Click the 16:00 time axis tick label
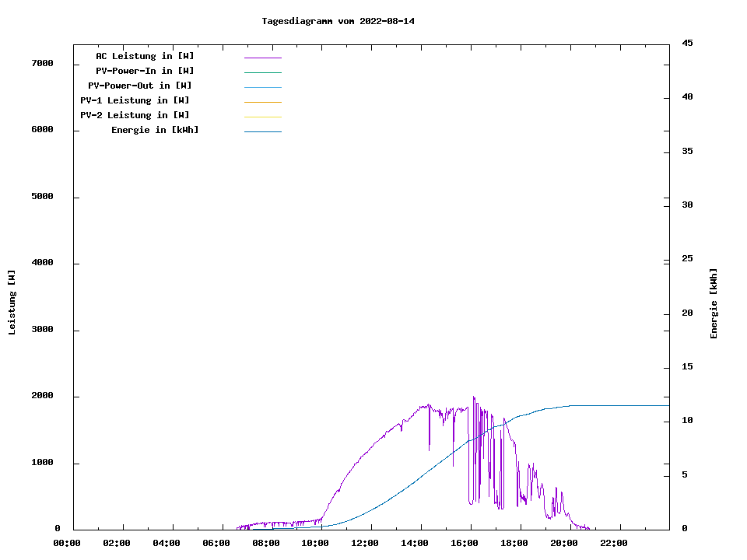This screenshot has height=560, width=747. pyautogui.click(x=465, y=543)
